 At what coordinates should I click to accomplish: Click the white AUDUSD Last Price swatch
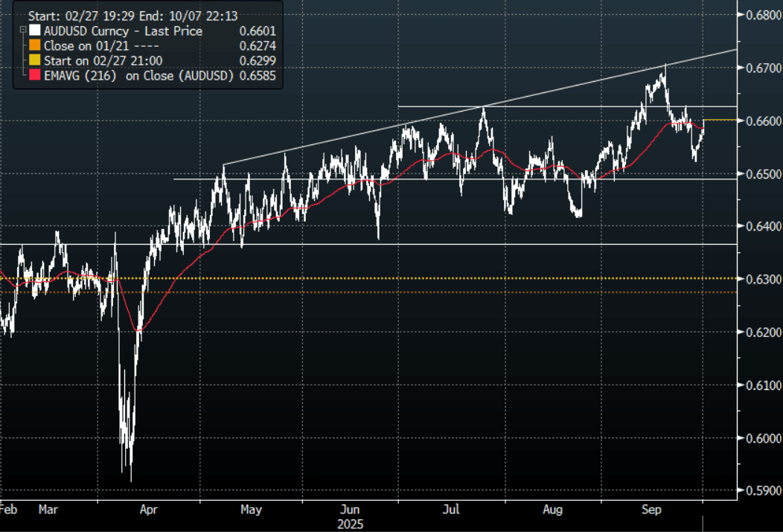tap(34, 31)
